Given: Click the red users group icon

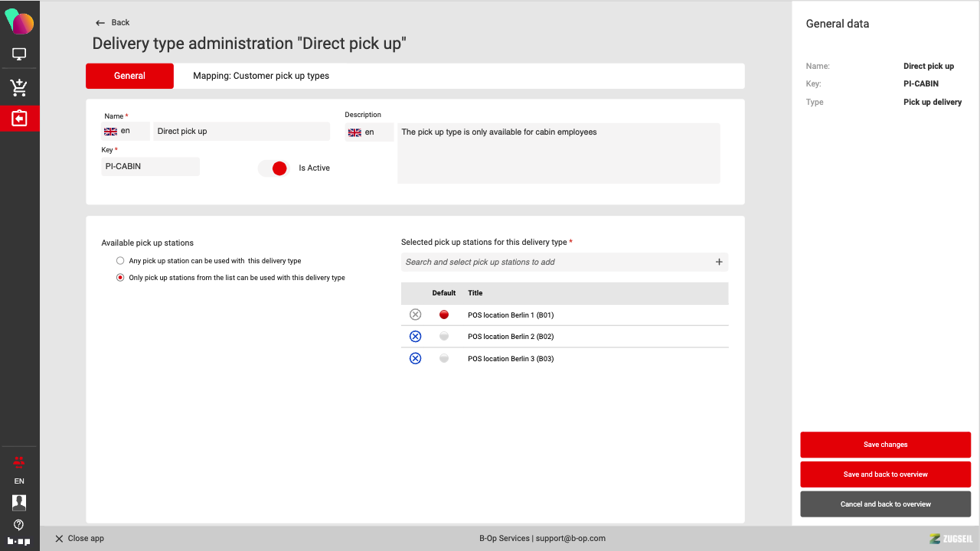Looking at the screenshot, I should coord(19,461).
